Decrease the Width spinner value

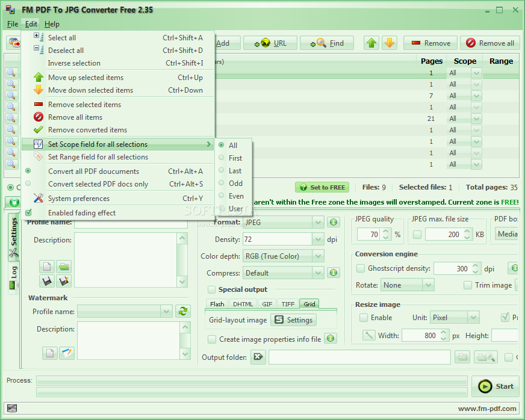pos(443,338)
